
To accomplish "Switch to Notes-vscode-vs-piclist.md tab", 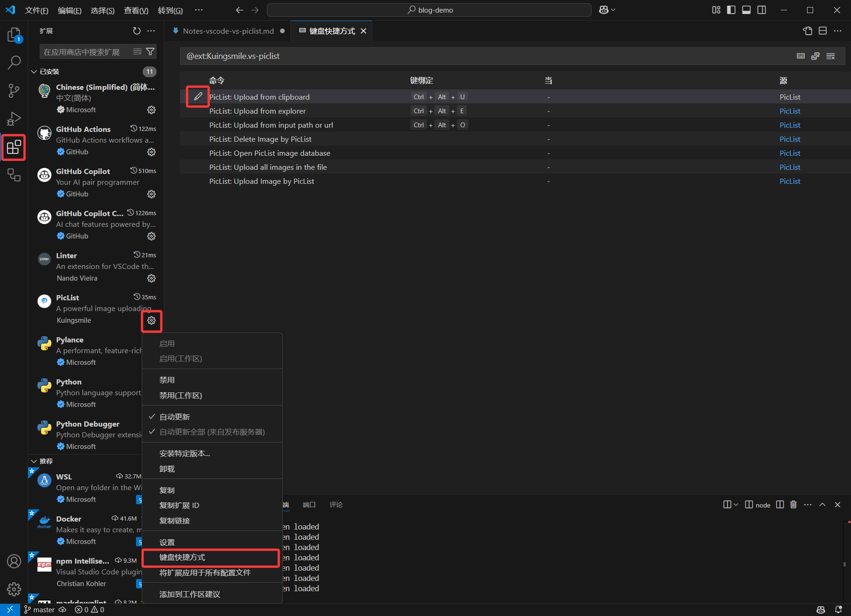I will point(227,31).
